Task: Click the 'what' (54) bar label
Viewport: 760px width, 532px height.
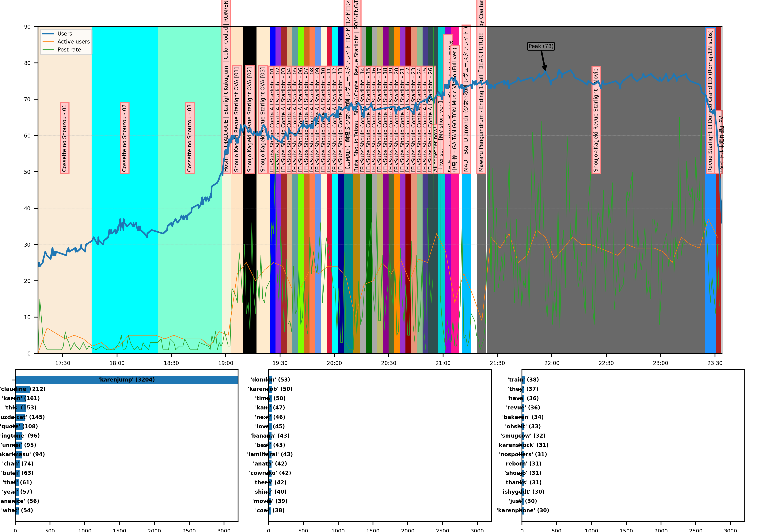Action: (17, 510)
